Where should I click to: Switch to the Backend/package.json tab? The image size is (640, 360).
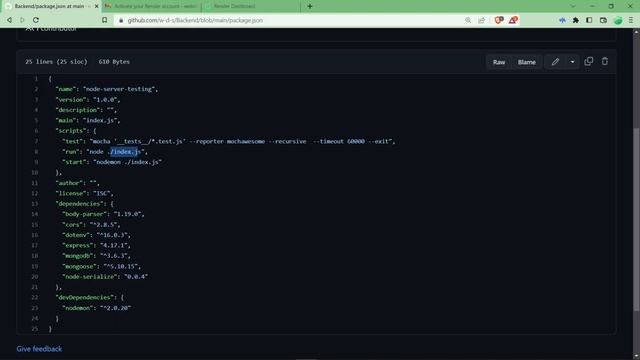[x=51, y=6]
